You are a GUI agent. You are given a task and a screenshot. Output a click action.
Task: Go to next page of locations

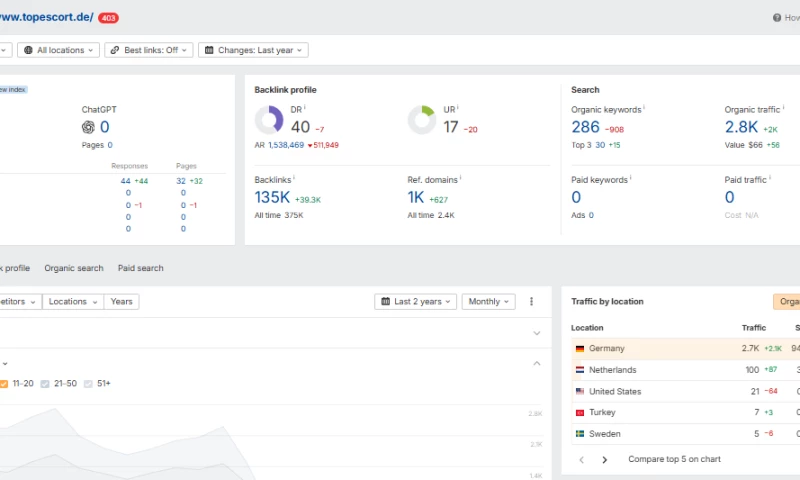[x=605, y=460]
